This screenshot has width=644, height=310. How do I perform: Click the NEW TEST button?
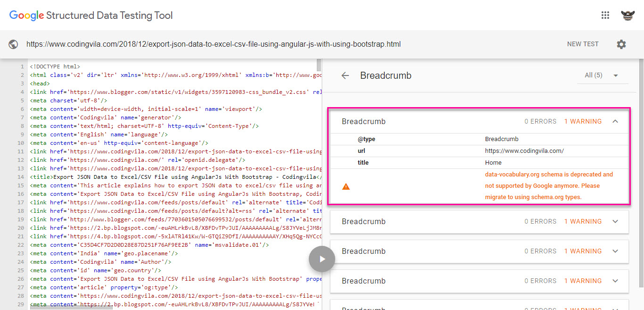click(583, 44)
